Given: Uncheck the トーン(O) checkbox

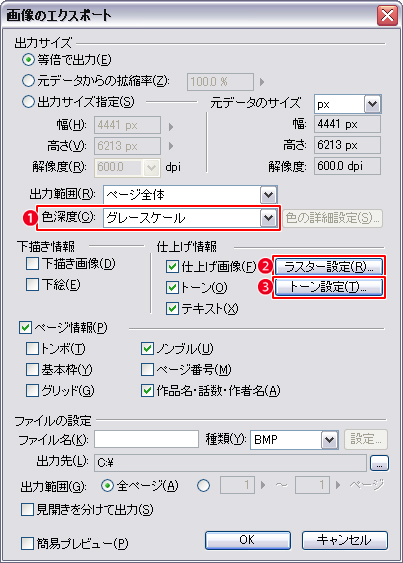Looking at the screenshot, I should 173,288.
